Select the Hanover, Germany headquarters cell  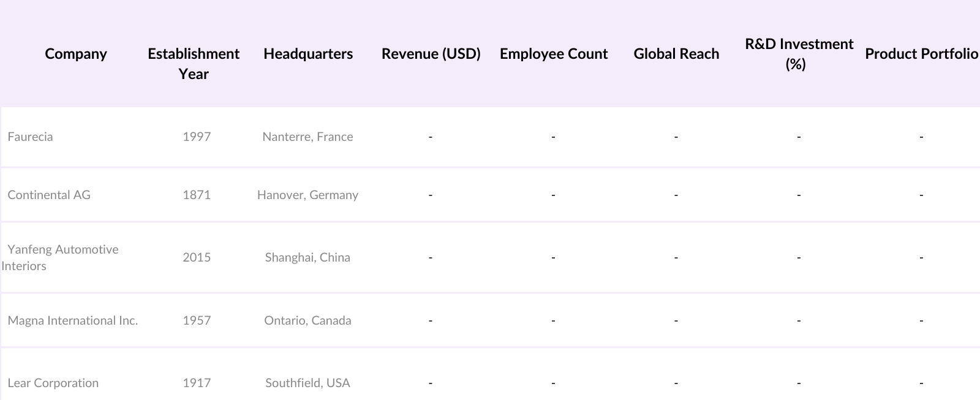[307, 195]
